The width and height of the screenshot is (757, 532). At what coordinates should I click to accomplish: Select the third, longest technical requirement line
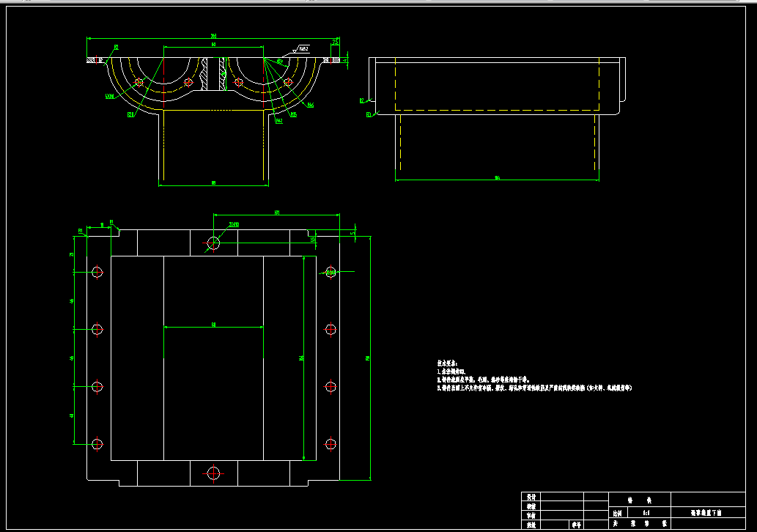[534, 388]
